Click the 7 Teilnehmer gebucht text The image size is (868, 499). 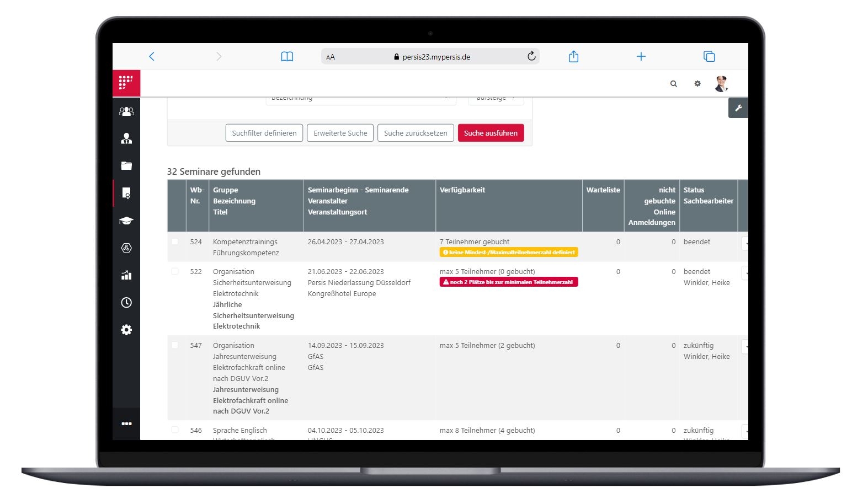(x=475, y=242)
